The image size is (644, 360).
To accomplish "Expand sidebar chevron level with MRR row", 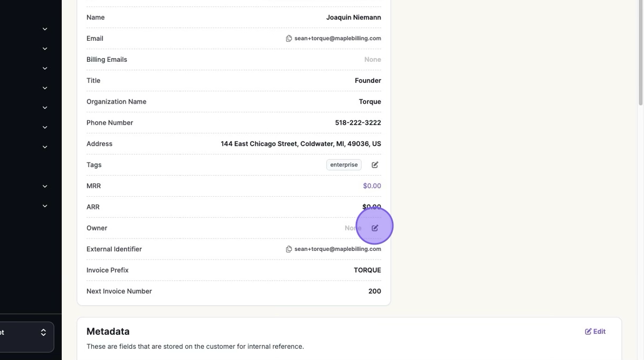I will point(45,186).
